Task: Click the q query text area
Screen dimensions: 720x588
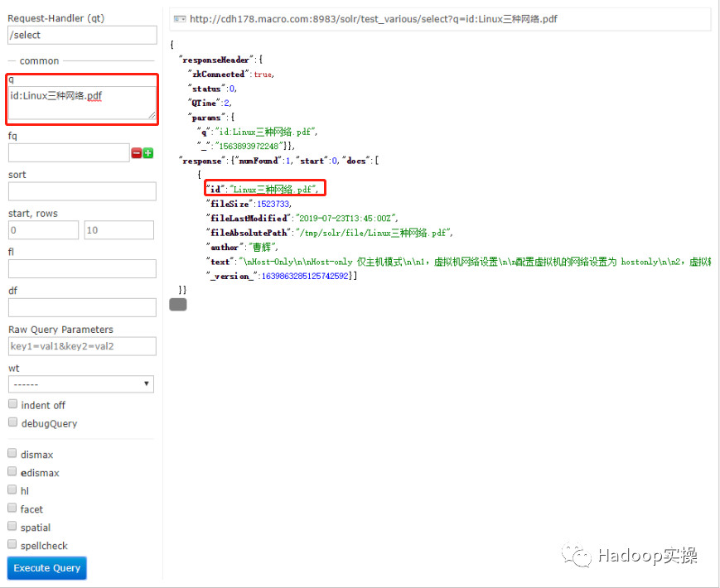Action: point(81,104)
